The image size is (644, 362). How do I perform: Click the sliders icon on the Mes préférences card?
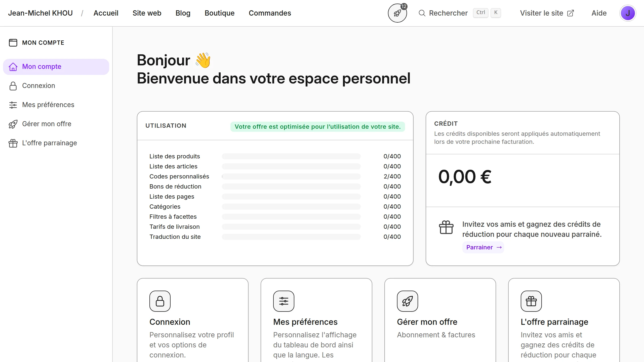point(284,301)
